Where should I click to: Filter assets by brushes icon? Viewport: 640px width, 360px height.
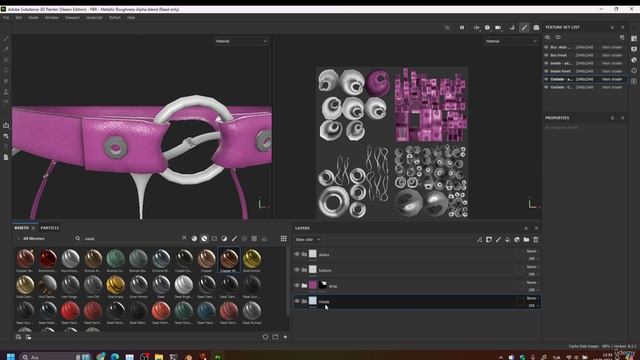click(234, 239)
